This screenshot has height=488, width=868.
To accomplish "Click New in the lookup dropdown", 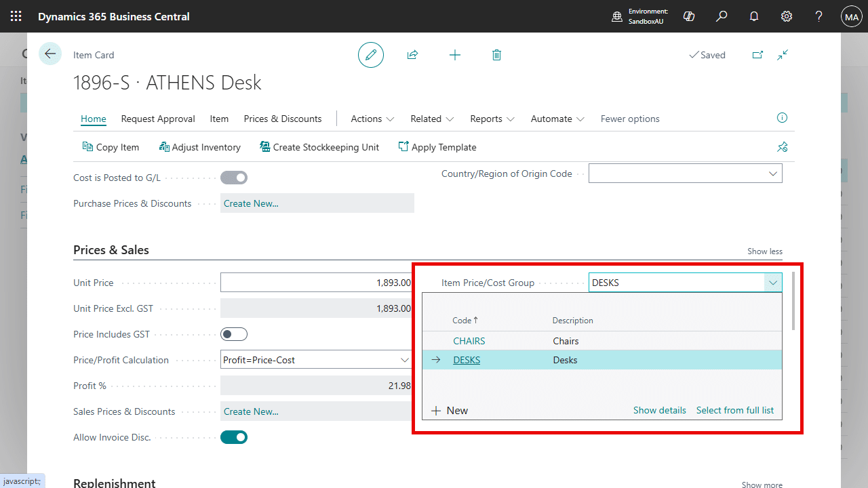I will (450, 410).
